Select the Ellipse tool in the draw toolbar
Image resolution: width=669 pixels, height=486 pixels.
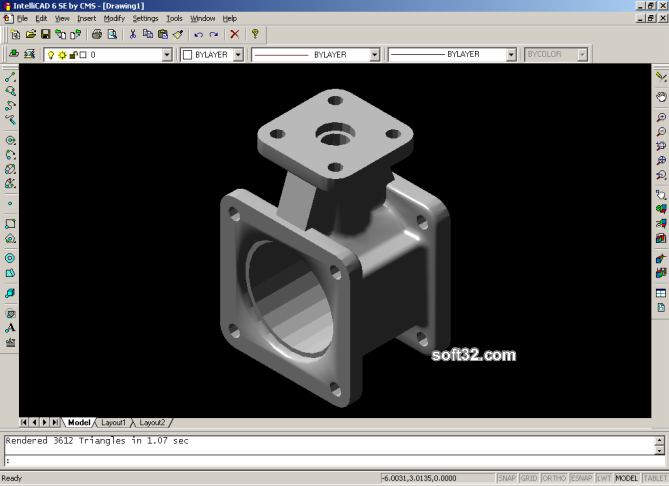tap(10, 169)
